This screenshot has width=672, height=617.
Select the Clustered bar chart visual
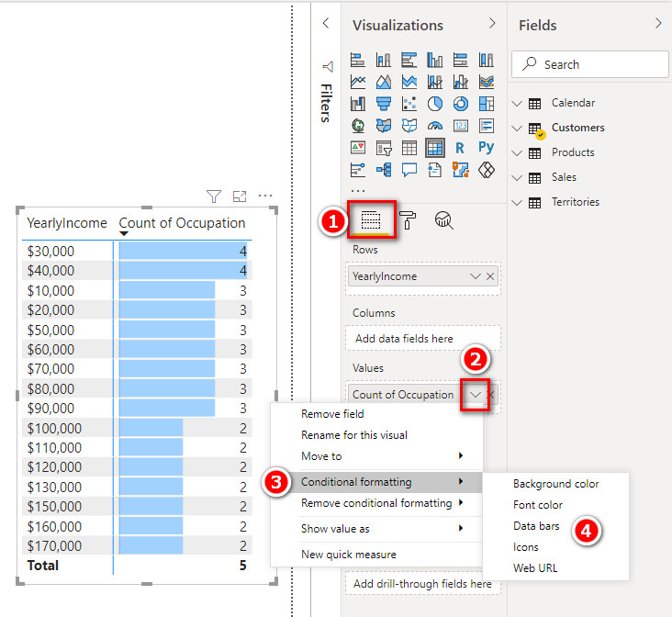pyautogui.click(x=409, y=60)
